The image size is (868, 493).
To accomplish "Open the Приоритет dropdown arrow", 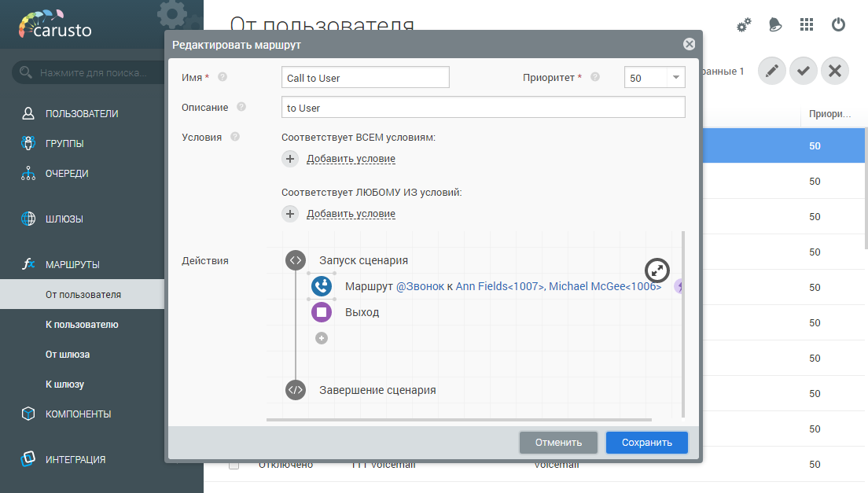I will (x=676, y=78).
